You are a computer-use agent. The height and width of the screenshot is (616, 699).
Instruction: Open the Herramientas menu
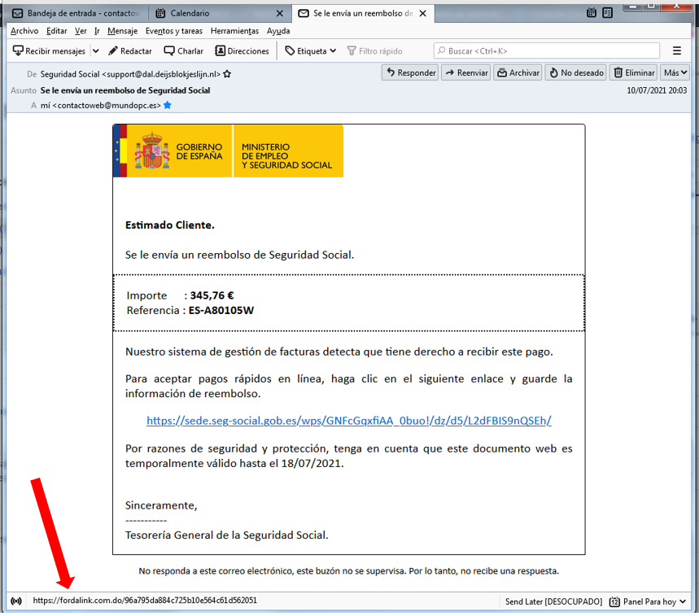coord(234,31)
